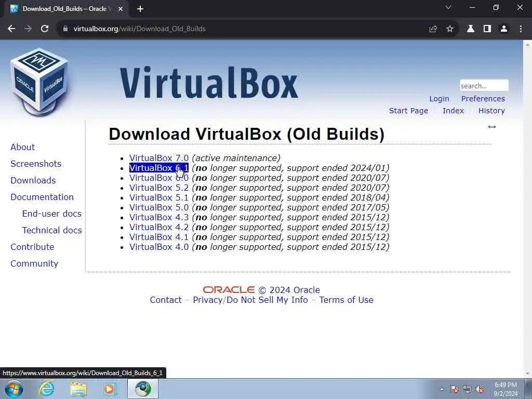Open the VirtualBox 7.0 builds link
The width and height of the screenshot is (532, 399).
click(x=159, y=158)
